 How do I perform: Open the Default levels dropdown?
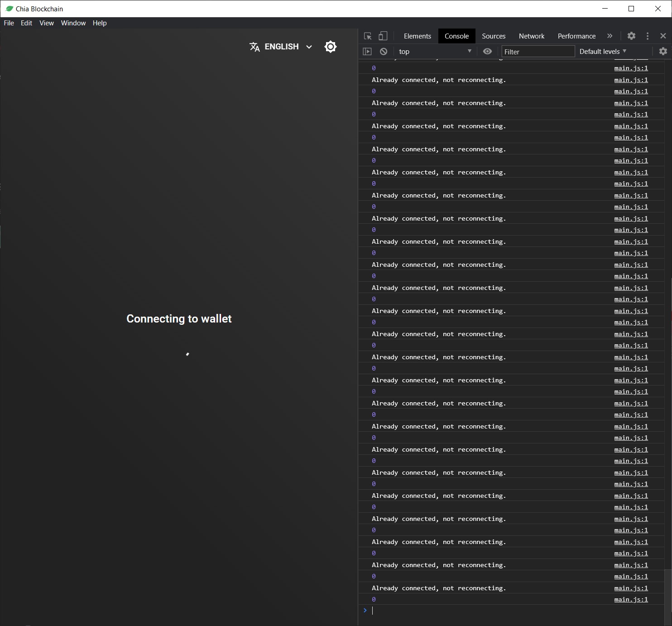tap(602, 51)
